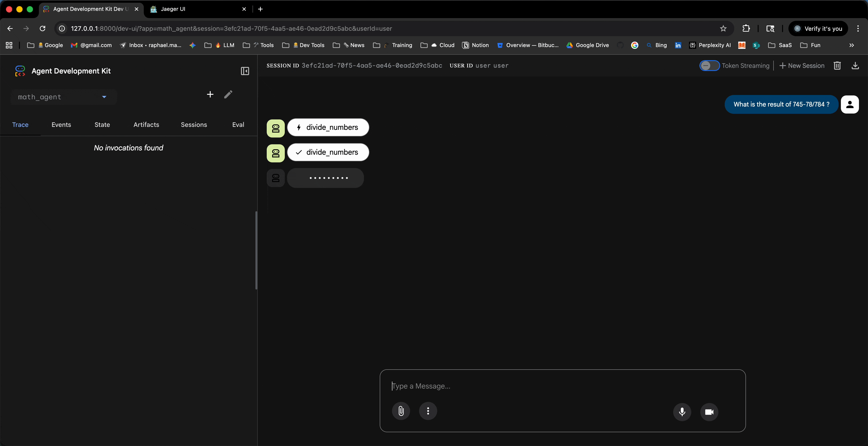The height and width of the screenshot is (446, 868).
Task: Edit the agent using the pencil icon
Action: pos(229,94)
